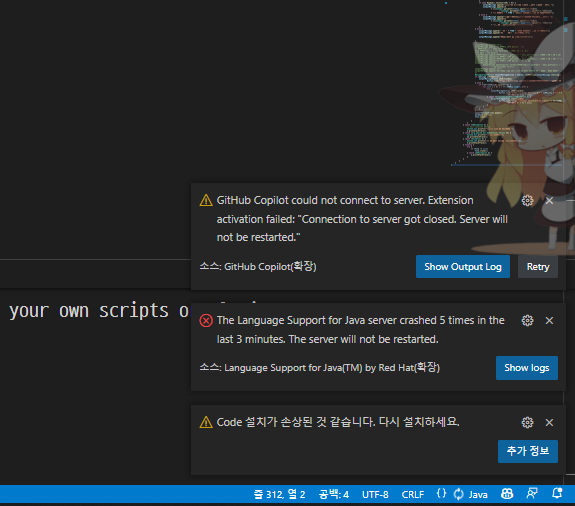Click the red error icon on Java notification
The height and width of the screenshot is (506, 575).
pos(206,321)
